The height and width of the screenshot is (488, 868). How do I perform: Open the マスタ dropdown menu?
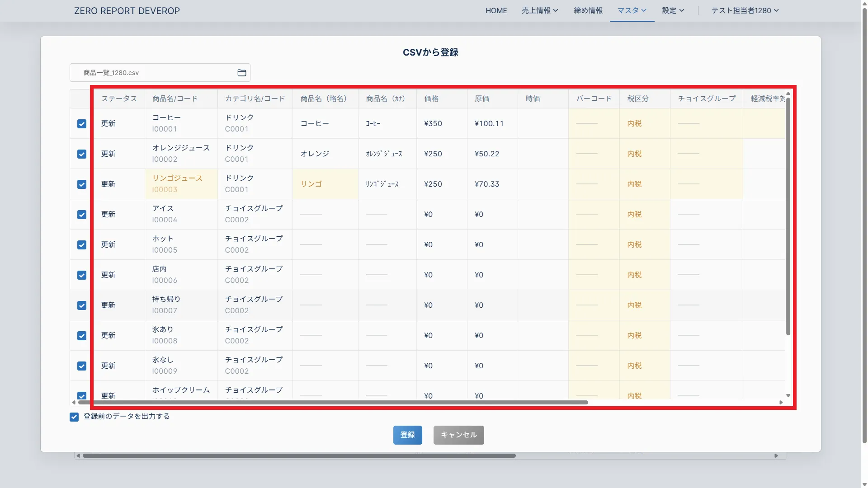632,10
